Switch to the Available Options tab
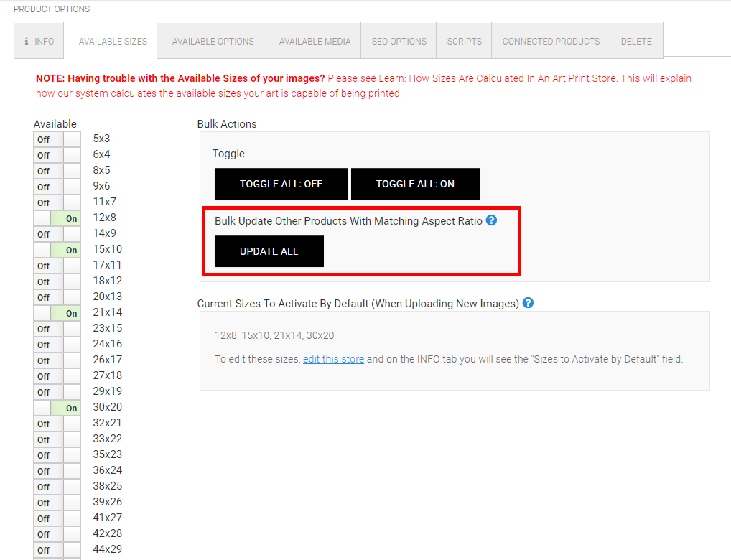731x560 pixels. click(213, 41)
